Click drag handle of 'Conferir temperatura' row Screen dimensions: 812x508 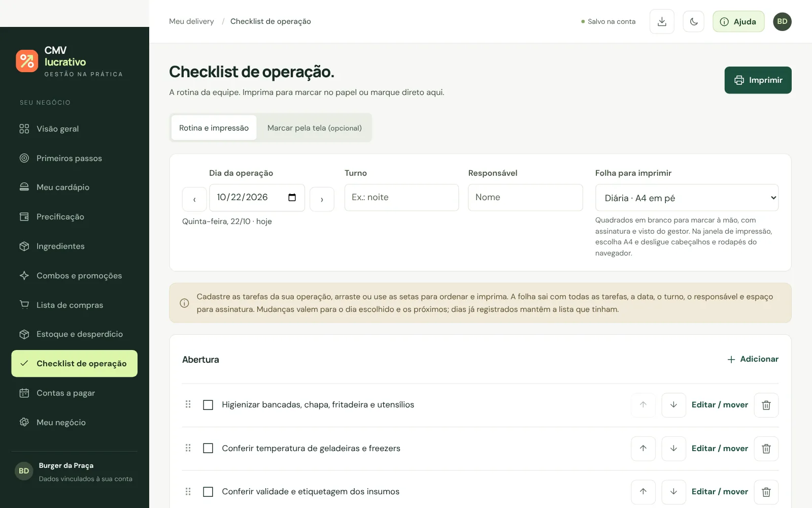pos(188,448)
